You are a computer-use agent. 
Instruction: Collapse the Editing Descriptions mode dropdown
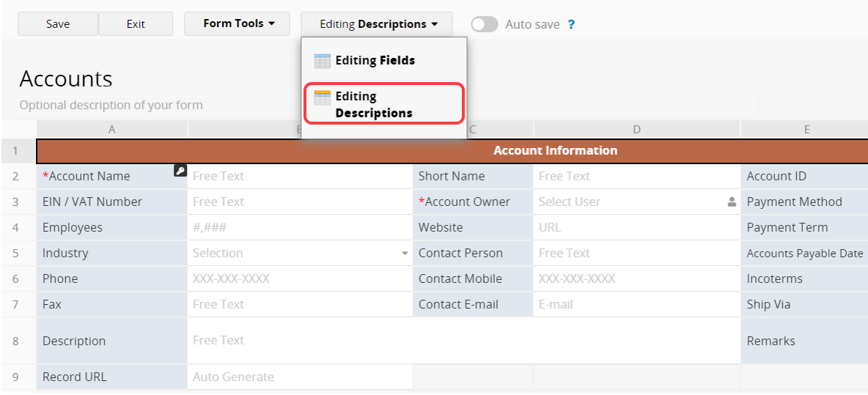(377, 24)
